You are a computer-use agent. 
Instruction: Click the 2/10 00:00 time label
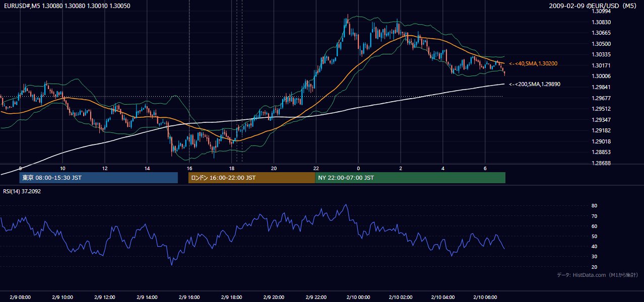click(358, 297)
